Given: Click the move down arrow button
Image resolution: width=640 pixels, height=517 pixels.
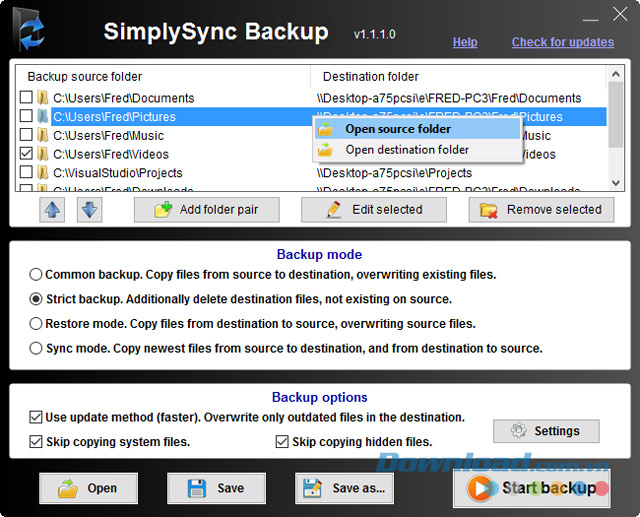Looking at the screenshot, I should [89, 209].
